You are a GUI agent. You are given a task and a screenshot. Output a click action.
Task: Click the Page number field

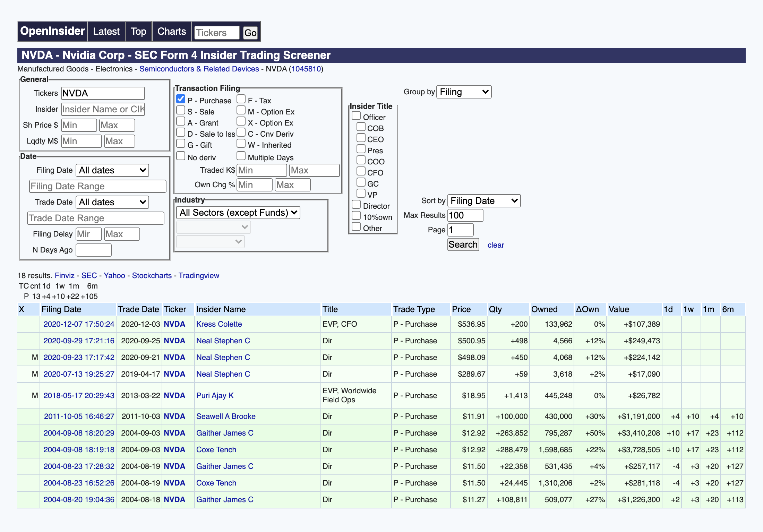pyautogui.click(x=461, y=230)
